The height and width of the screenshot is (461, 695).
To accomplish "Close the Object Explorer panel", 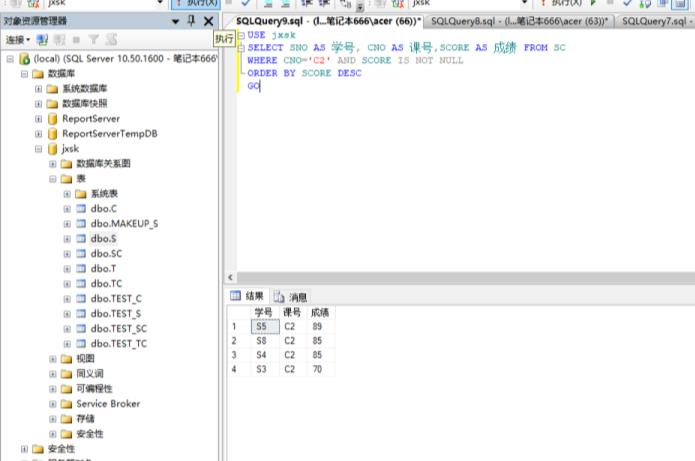I will pyautogui.click(x=208, y=21).
